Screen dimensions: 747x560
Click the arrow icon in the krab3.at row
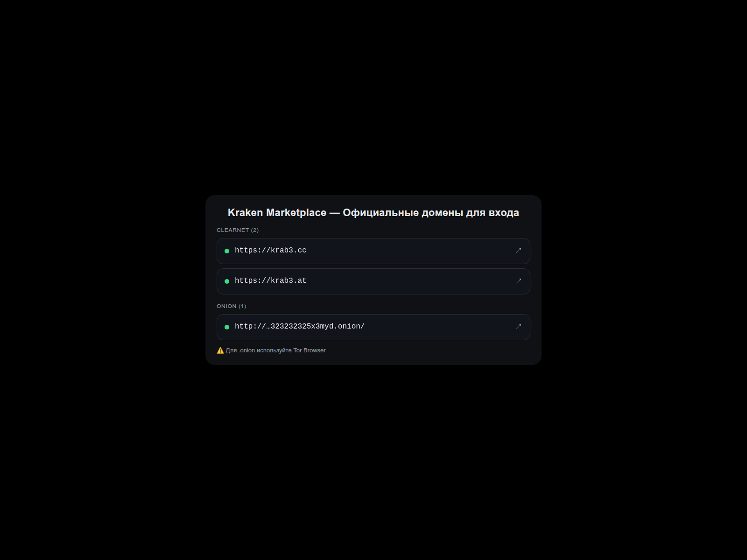[518, 281]
